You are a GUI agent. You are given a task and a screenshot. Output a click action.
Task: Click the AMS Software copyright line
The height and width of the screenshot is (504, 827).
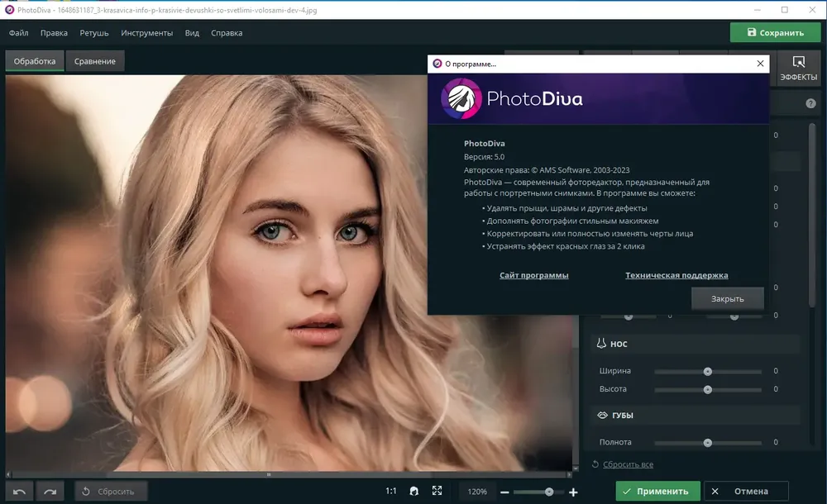point(547,169)
